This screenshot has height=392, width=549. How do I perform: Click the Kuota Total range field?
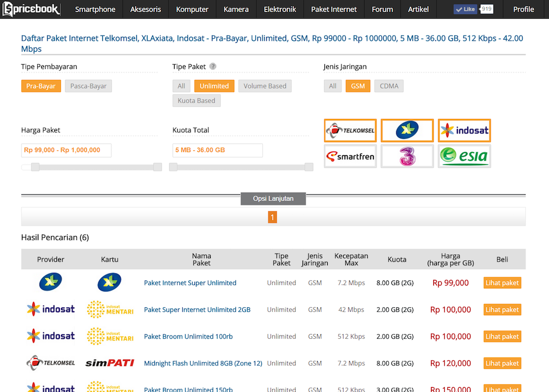217,150
